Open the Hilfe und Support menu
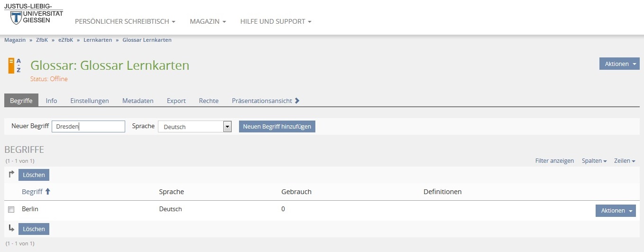This screenshot has height=252, width=644. (x=276, y=22)
